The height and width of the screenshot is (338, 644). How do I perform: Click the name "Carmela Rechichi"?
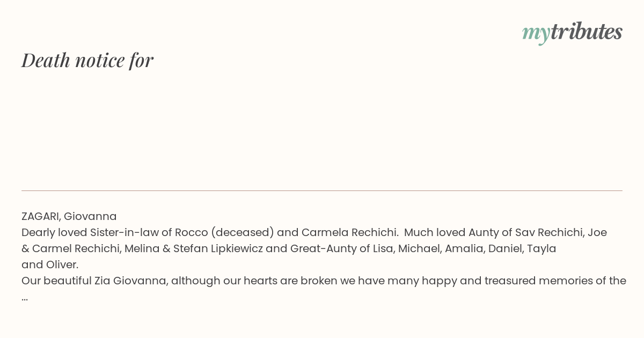coord(349,232)
